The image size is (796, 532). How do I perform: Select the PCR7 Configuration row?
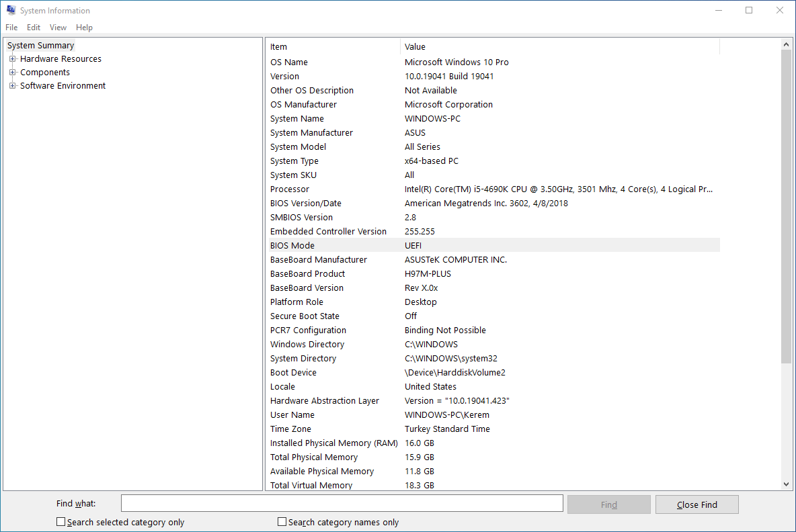(494, 330)
